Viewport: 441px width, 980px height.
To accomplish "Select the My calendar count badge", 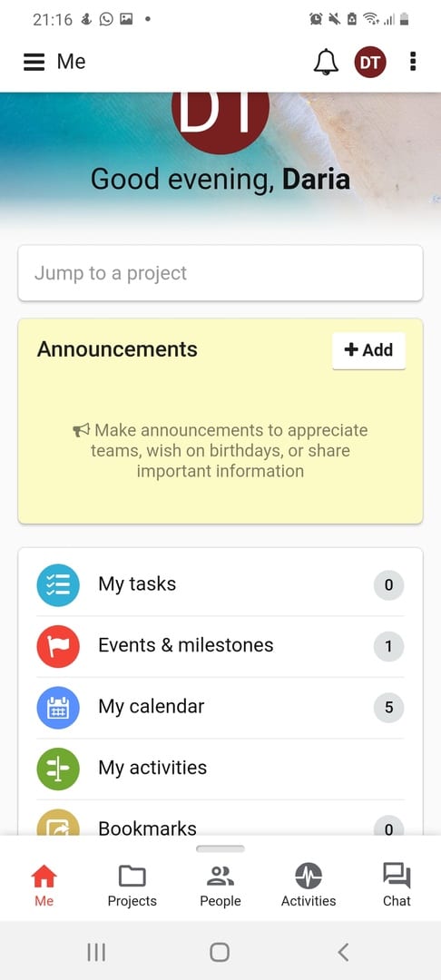I will (x=388, y=708).
